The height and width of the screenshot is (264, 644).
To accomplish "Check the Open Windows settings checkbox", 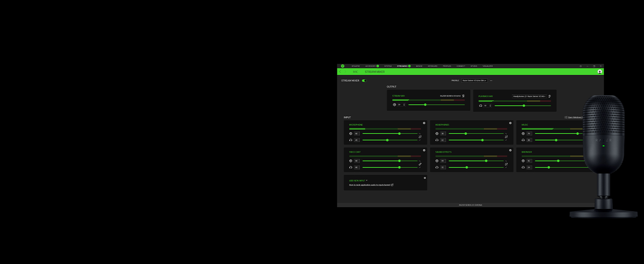I will click(566, 117).
